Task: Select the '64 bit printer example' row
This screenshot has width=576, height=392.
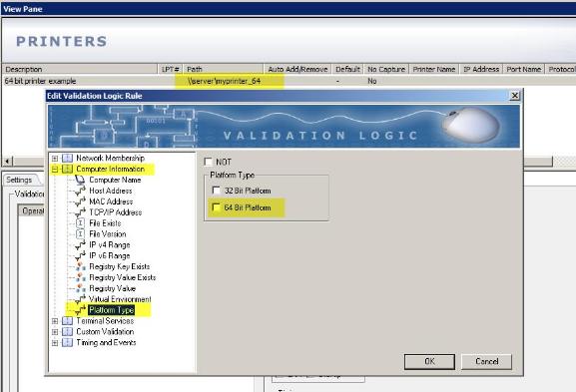Action: tap(288, 81)
